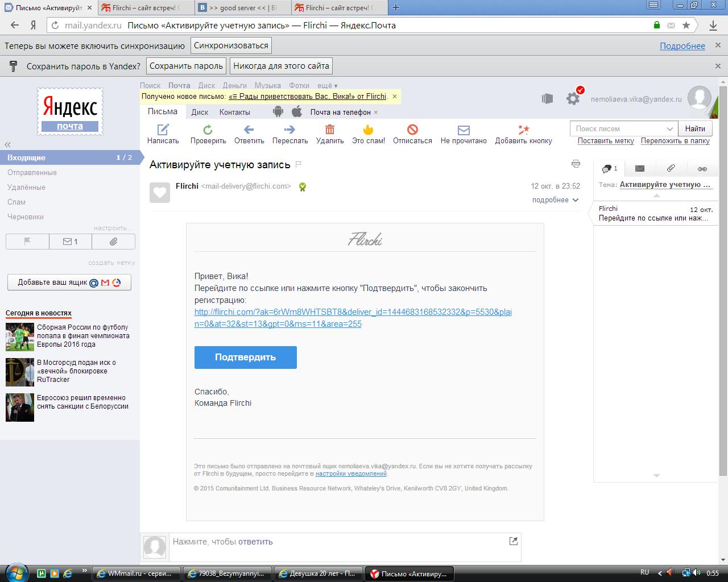Open the Диск tab
This screenshot has width=728, height=582.
[200, 112]
